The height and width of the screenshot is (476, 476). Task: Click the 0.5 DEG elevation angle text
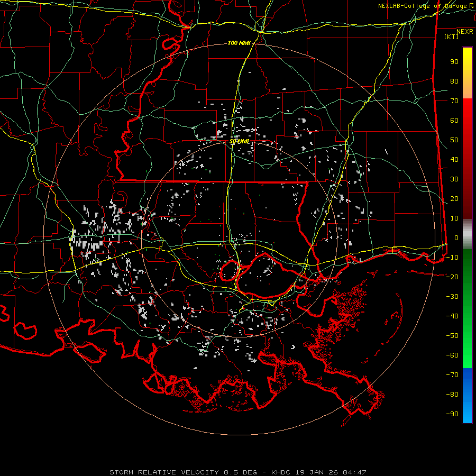241,472
